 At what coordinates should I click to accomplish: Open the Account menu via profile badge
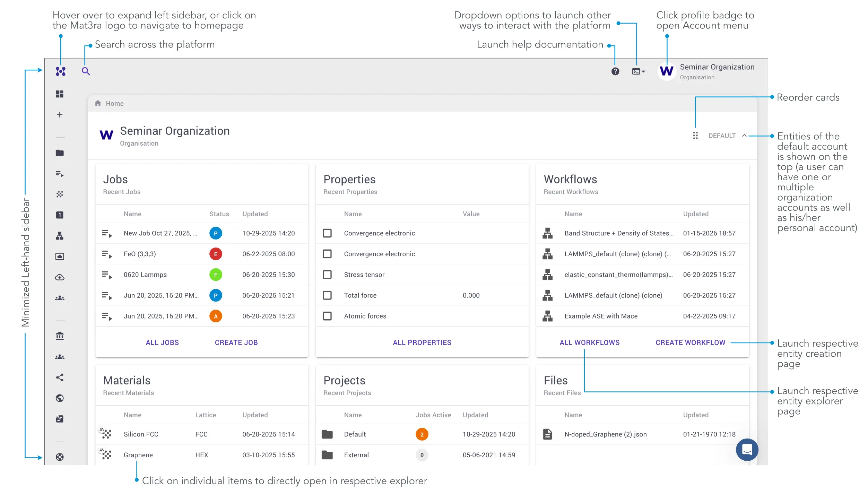click(x=667, y=71)
